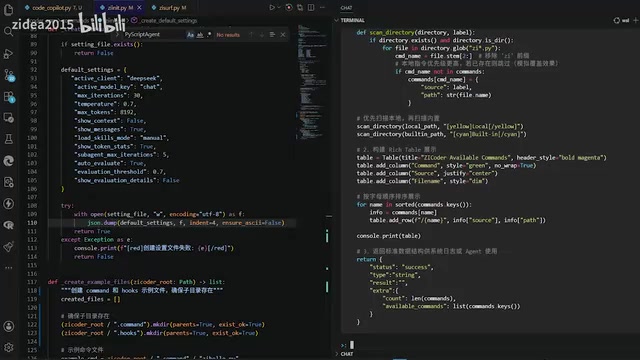Click into the find input with PyScriptAgent
The image size is (640, 360).
pyautogui.click(x=153, y=35)
